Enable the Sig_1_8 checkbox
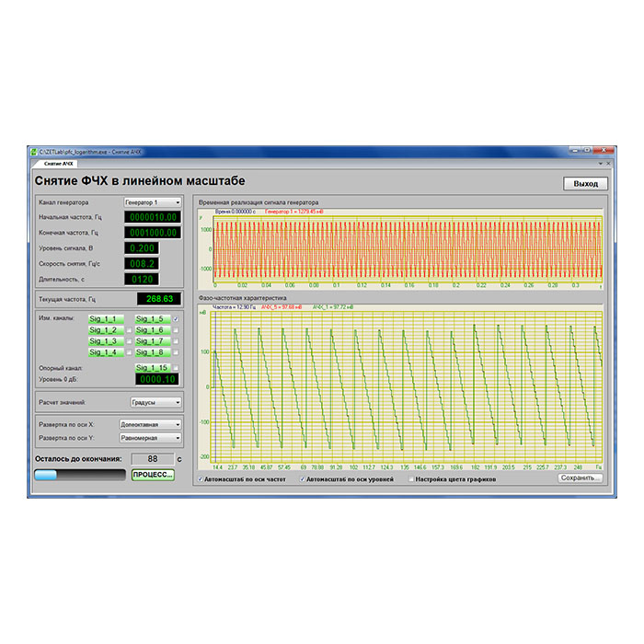644x644 pixels. click(176, 352)
